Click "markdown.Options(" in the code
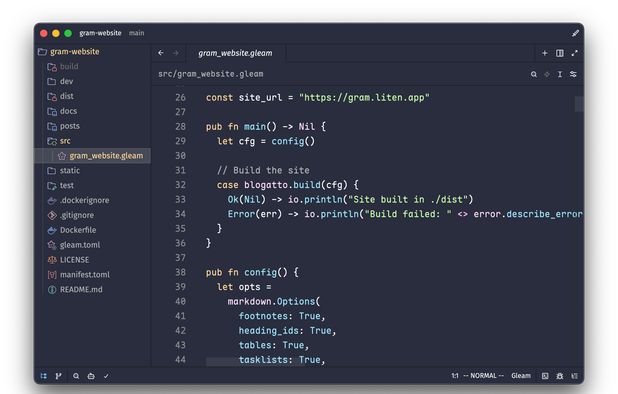This screenshot has height=394, width=618. click(274, 301)
